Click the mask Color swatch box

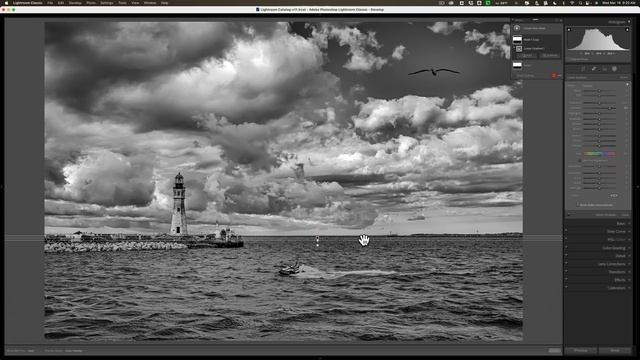(613, 196)
